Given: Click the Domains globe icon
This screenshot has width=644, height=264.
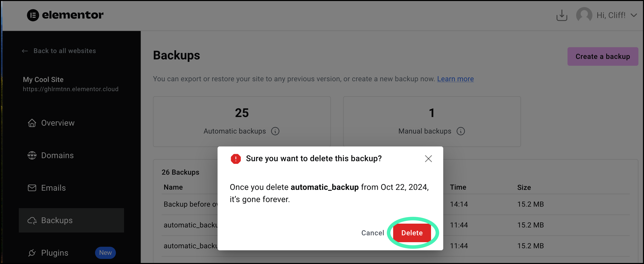Looking at the screenshot, I should click(x=32, y=155).
